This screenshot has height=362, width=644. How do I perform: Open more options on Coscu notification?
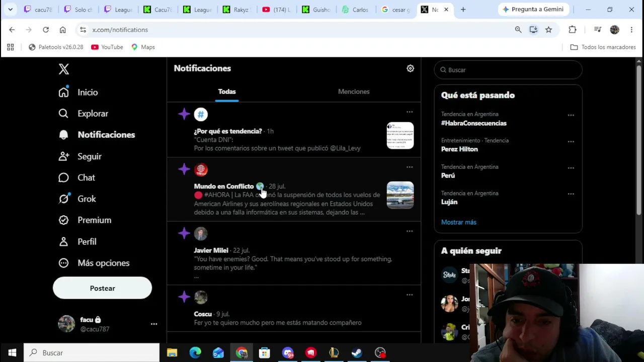(x=410, y=295)
